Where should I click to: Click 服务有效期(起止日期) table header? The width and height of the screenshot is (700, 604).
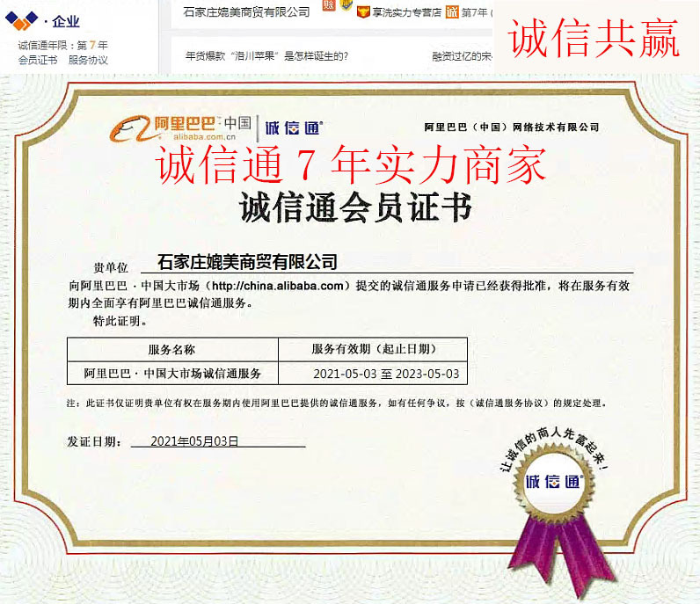(374, 349)
